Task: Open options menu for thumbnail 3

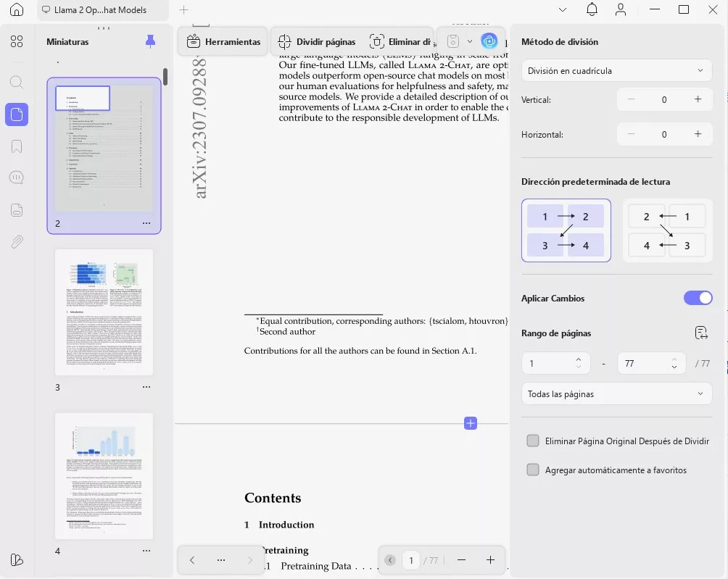Action: click(146, 387)
